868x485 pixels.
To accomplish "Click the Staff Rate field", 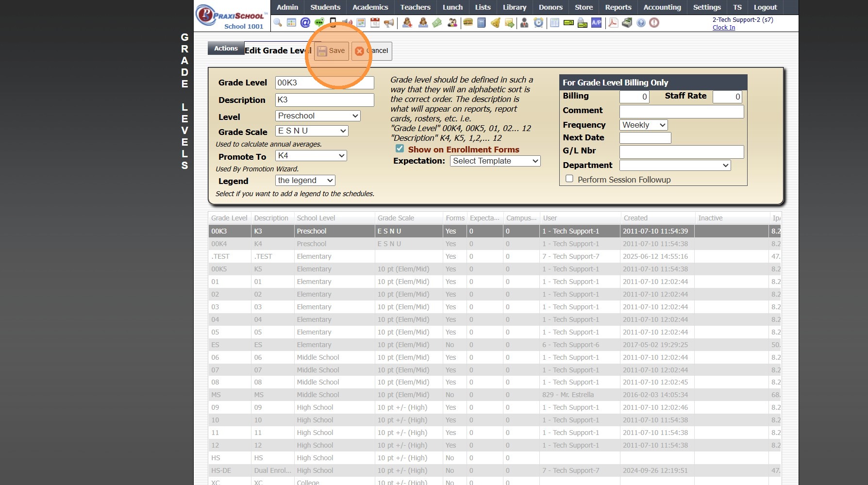I will tap(727, 97).
